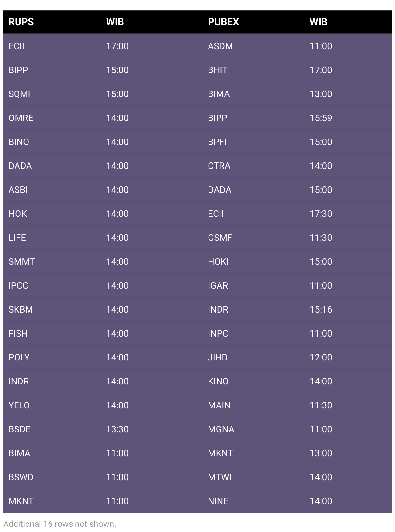Select the GSMF ticker

click(220, 238)
